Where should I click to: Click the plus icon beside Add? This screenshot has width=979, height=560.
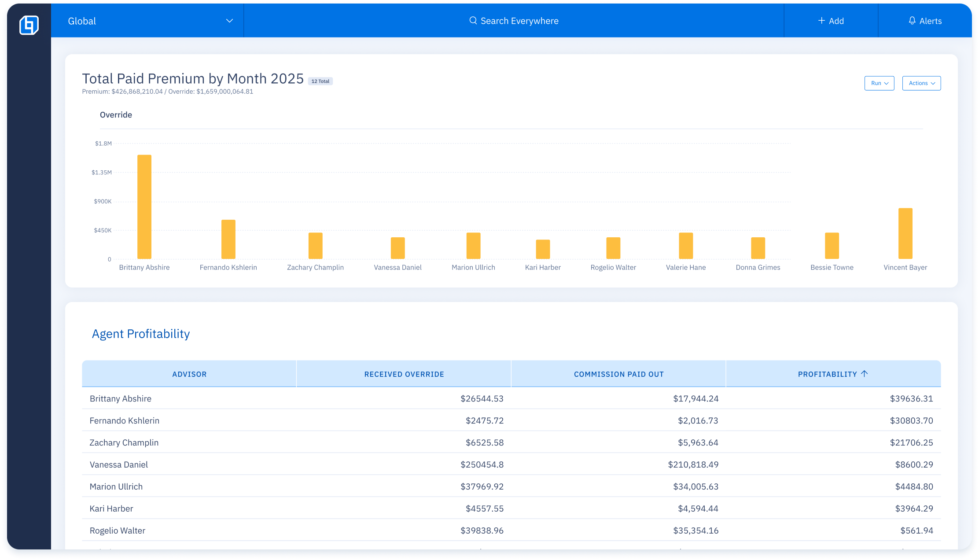[x=821, y=21]
